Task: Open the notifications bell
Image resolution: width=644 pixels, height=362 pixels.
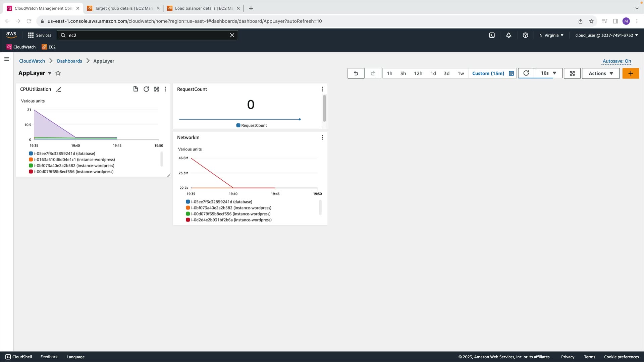Action: (x=508, y=35)
